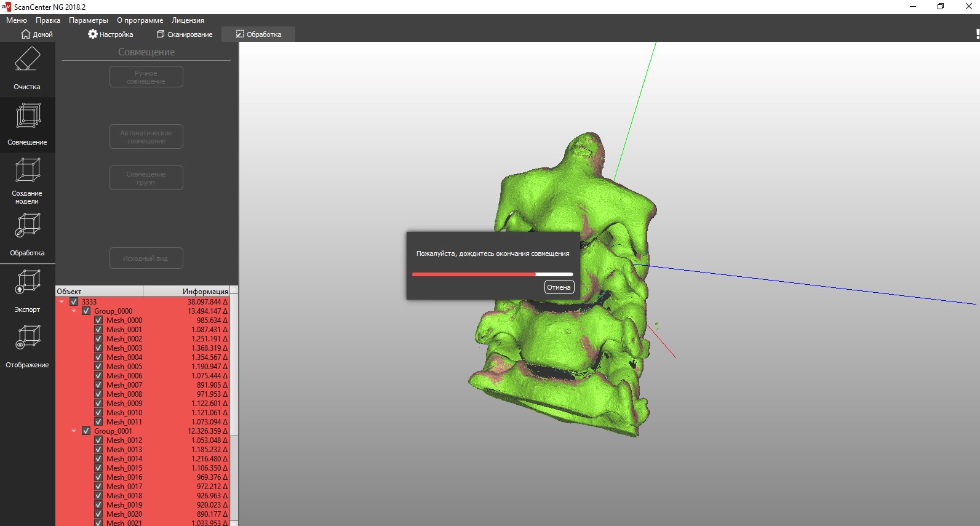The height and width of the screenshot is (526, 980).
Task: Open the Правка menu
Action: (x=47, y=20)
